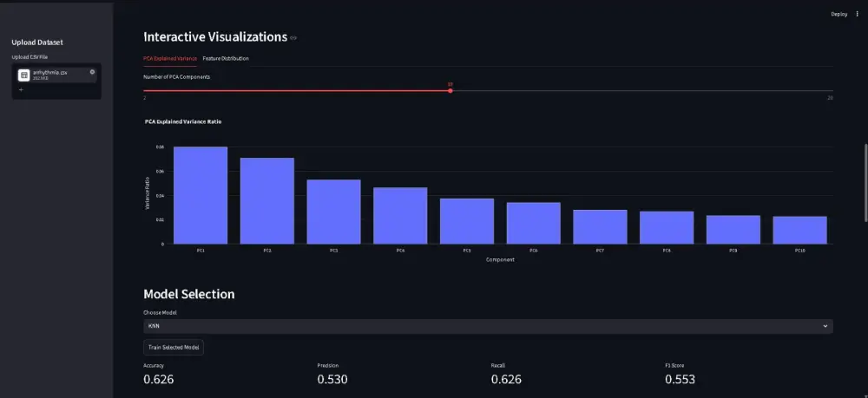Select the PCA Explained Variance tab

[x=170, y=58]
